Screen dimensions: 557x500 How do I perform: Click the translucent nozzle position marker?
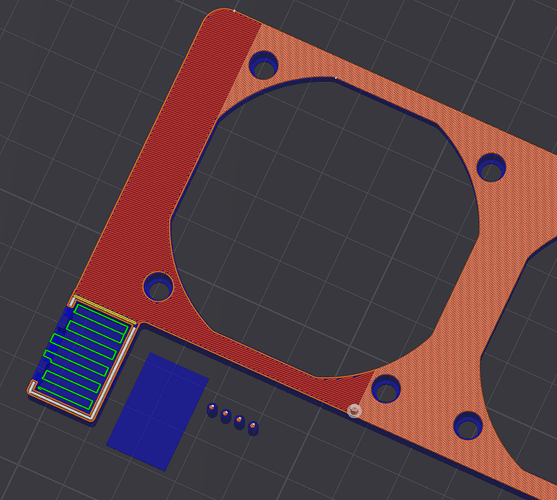coord(354,411)
